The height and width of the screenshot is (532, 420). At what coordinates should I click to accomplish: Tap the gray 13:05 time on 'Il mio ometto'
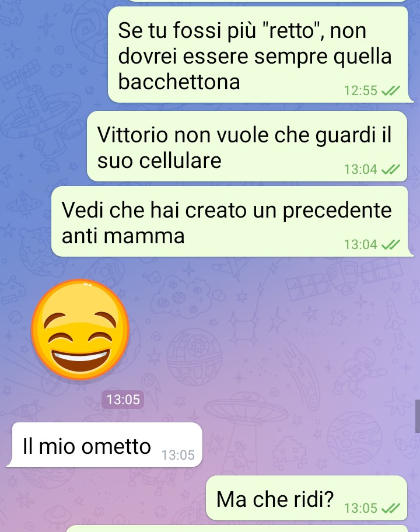click(x=178, y=455)
